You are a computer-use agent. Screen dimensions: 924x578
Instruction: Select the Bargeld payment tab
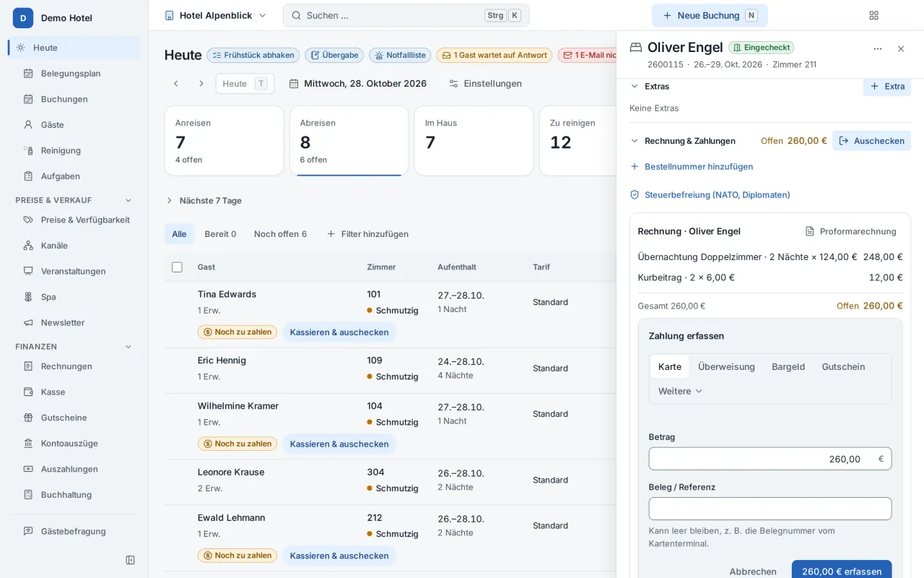(788, 367)
